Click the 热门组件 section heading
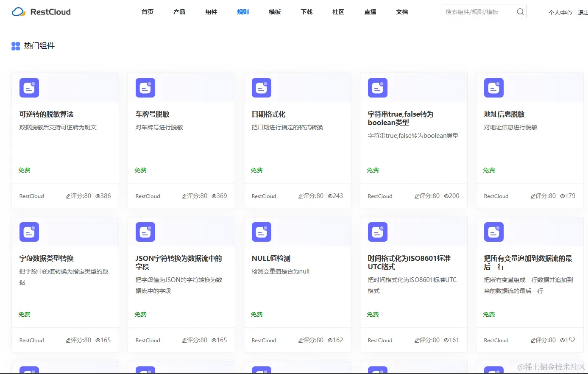The height and width of the screenshot is (374, 588). click(39, 46)
